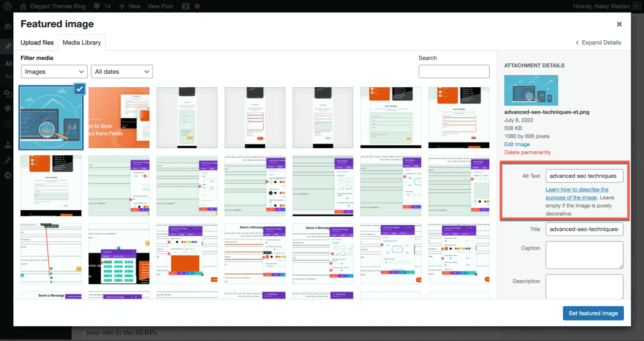Open the Images media type dropdown
Viewport: 644px width, 341px height.
tap(54, 72)
